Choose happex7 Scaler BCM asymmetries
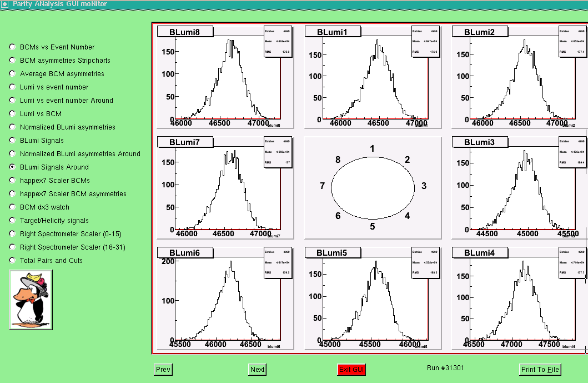The width and height of the screenshot is (588, 383). pos(12,193)
